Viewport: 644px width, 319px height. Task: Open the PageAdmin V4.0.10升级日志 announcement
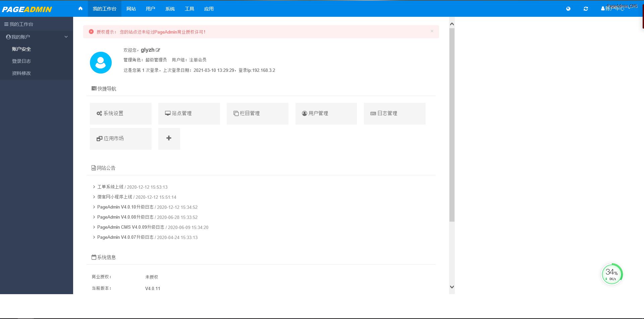click(125, 207)
